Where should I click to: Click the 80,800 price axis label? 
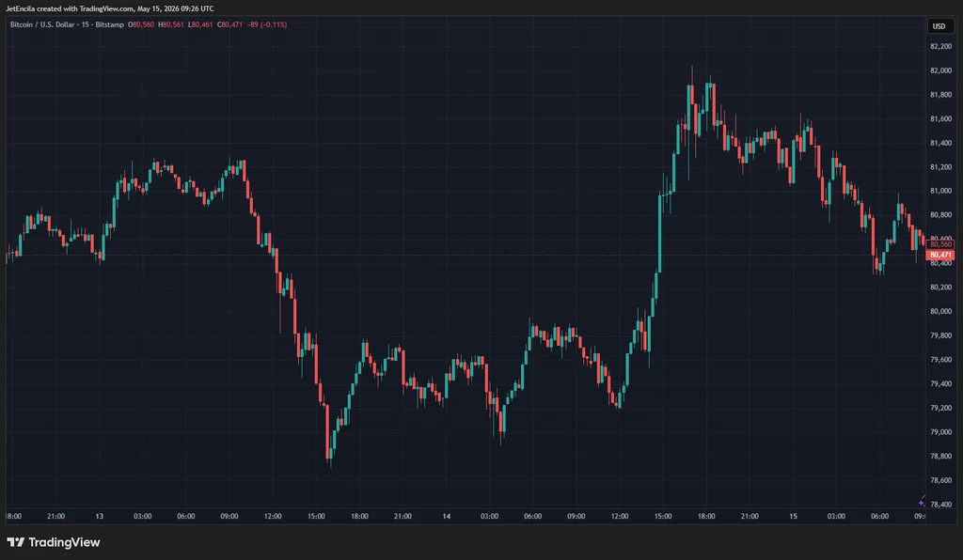click(940, 214)
